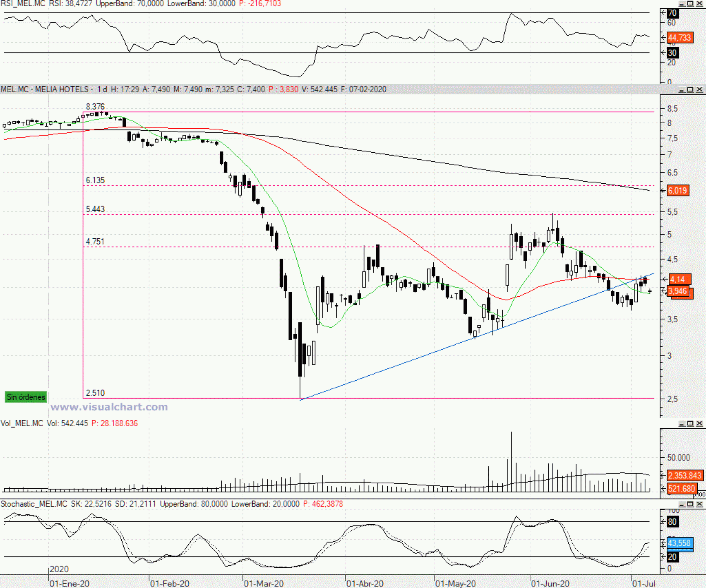Image resolution: width=706 pixels, height=588 pixels.
Task: Maximize the RSI indicator panel
Action: [x=690, y=4]
